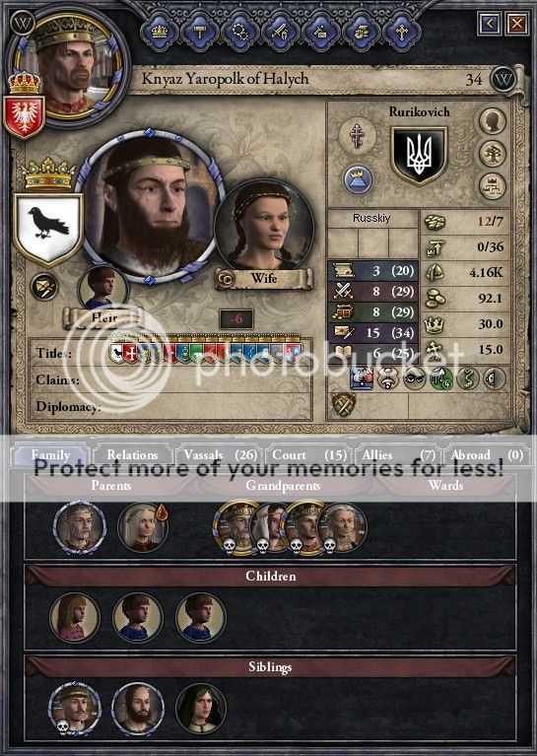Click the raven coat of arms shield
This screenshot has width=537, height=756.
(x=48, y=228)
